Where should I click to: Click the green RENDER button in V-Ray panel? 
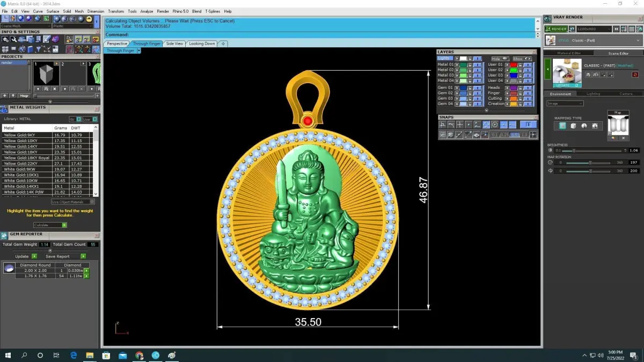coord(555,29)
